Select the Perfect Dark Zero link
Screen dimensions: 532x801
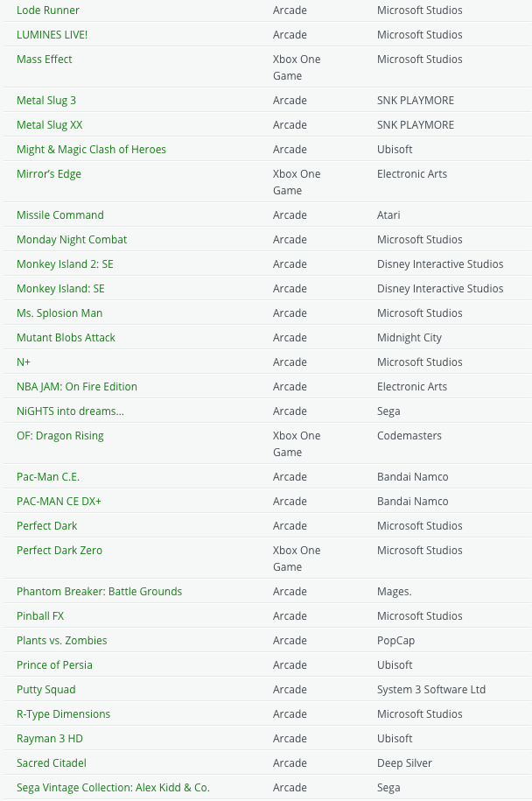[x=59, y=550]
